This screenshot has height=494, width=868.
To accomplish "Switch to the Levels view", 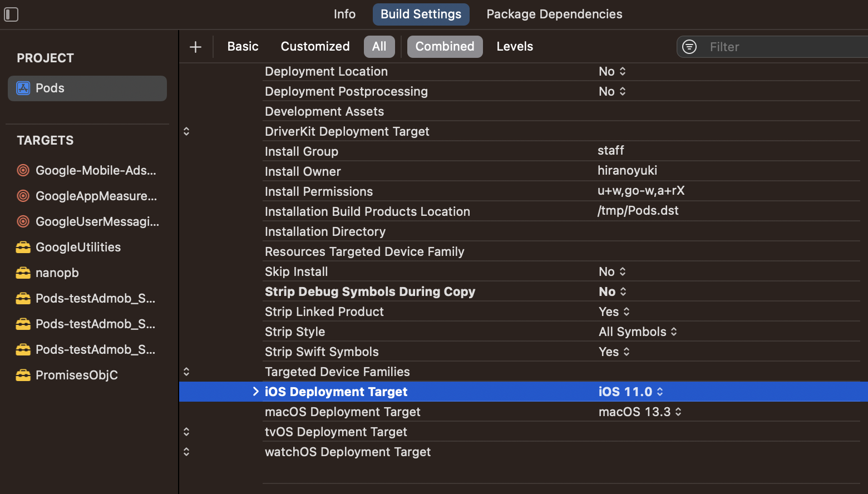I will (x=514, y=46).
